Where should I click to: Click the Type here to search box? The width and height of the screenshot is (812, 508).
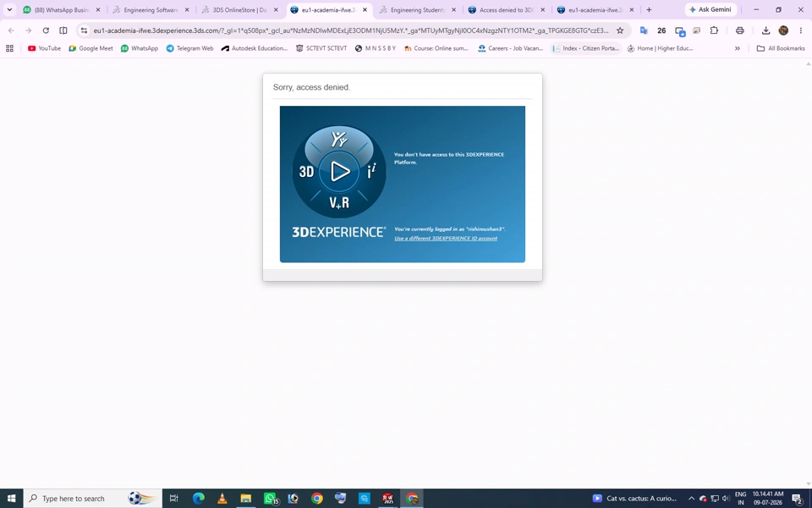click(93, 499)
